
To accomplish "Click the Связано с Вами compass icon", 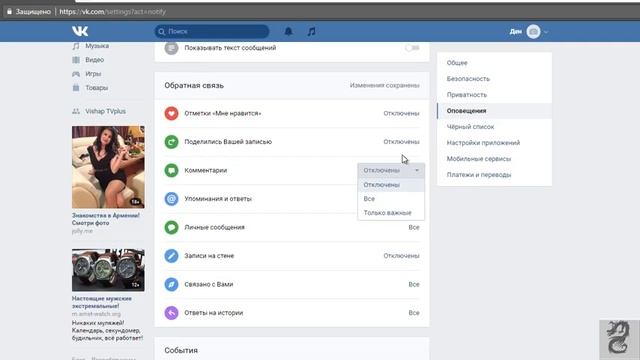I will click(171, 284).
